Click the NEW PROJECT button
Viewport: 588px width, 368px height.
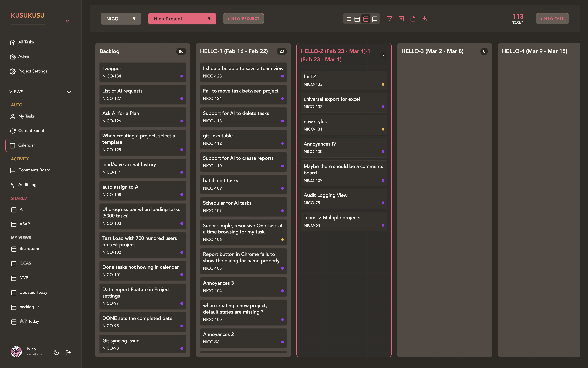coord(243,18)
